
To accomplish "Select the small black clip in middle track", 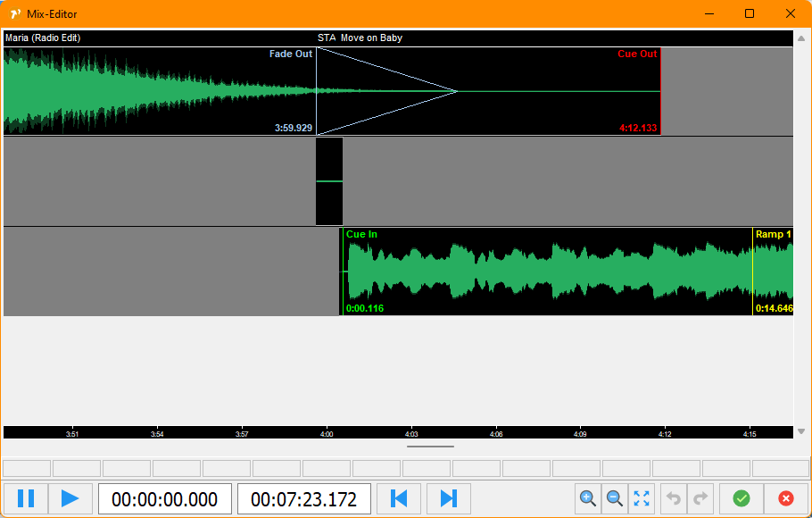I will [329, 181].
